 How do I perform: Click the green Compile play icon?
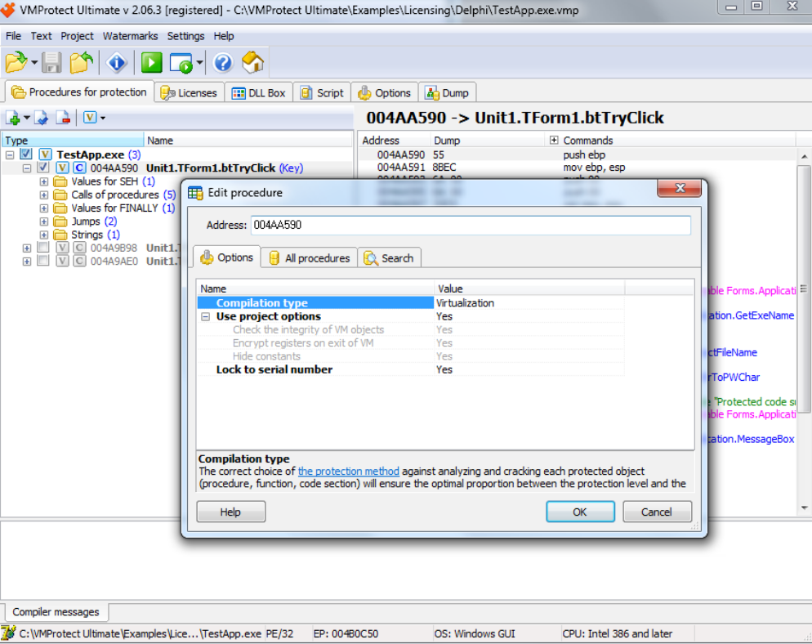152,63
